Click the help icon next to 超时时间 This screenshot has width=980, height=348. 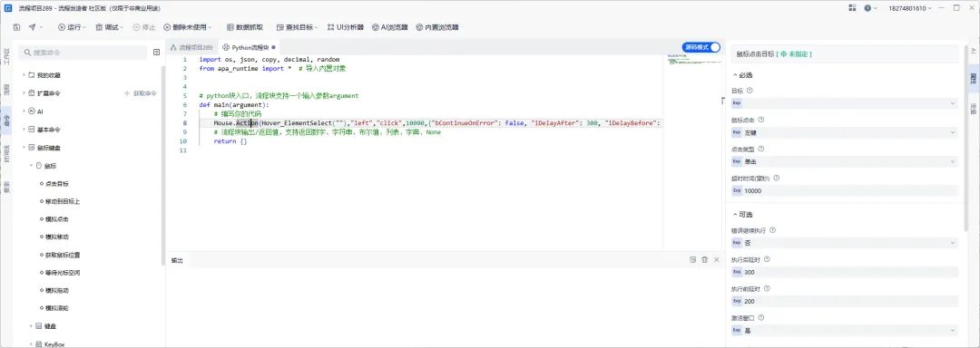[776, 178]
